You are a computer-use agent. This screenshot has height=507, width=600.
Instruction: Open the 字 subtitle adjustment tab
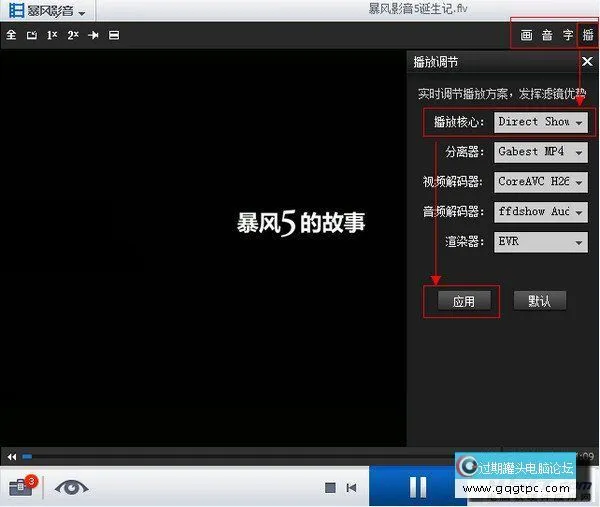click(567, 35)
